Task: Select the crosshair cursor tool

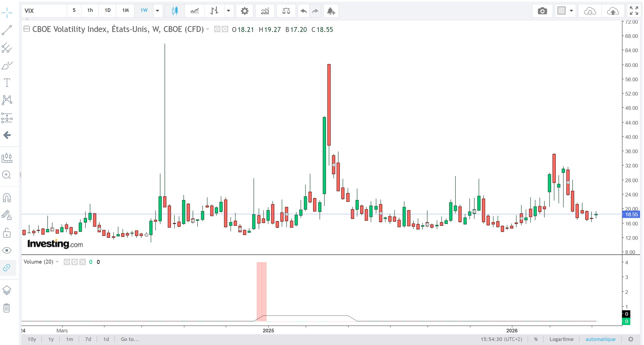Action: pyautogui.click(x=7, y=13)
